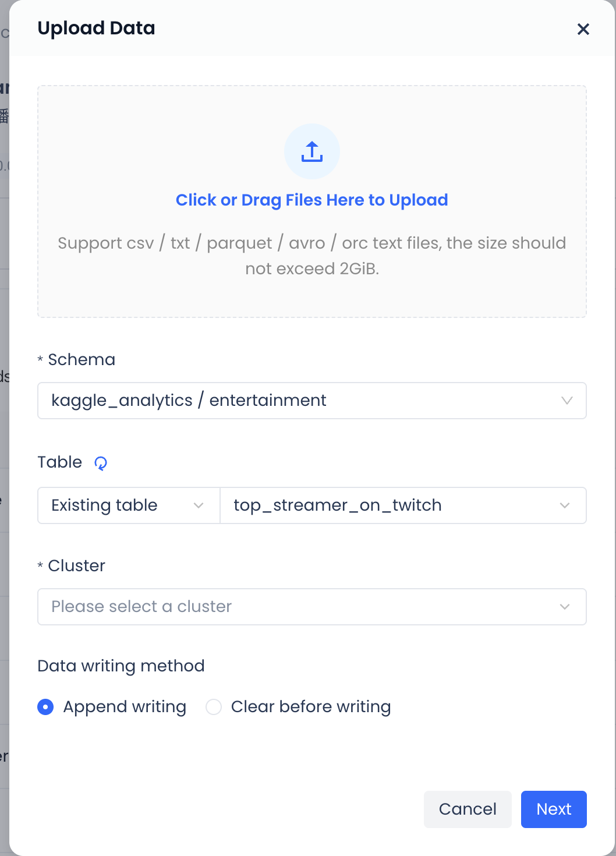Close the Upload Data dialog
Image resolution: width=616 pixels, height=856 pixels.
[583, 29]
